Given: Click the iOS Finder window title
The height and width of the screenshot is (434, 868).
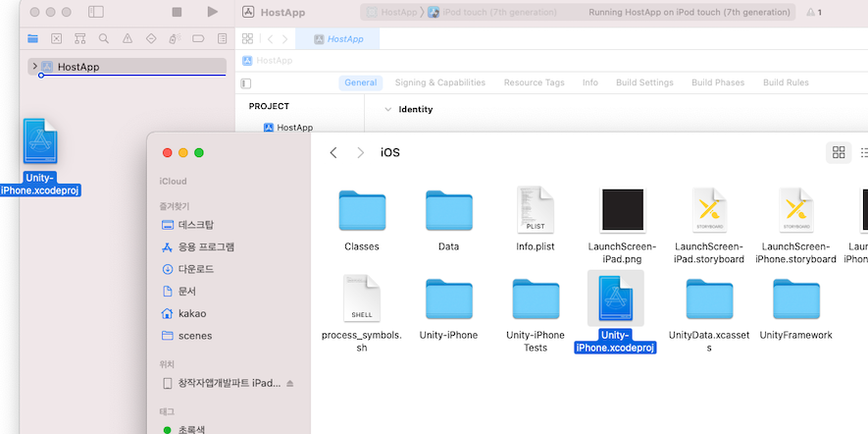Looking at the screenshot, I should 390,152.
